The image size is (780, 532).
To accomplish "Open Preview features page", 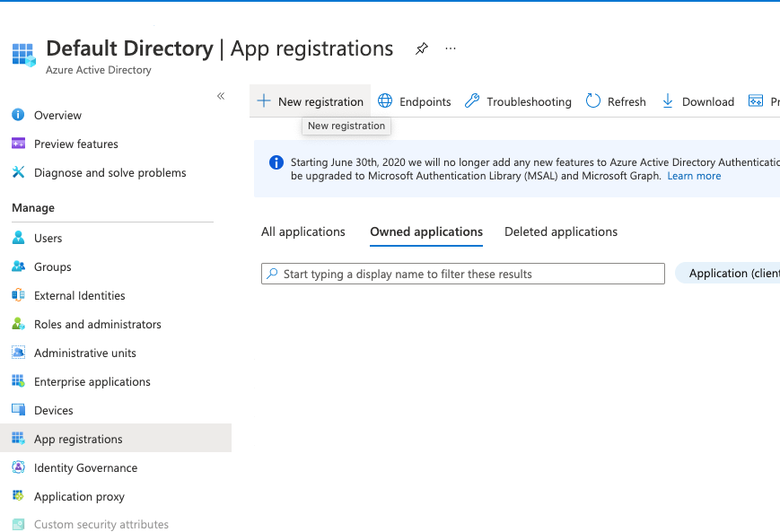I will point(76,144).
